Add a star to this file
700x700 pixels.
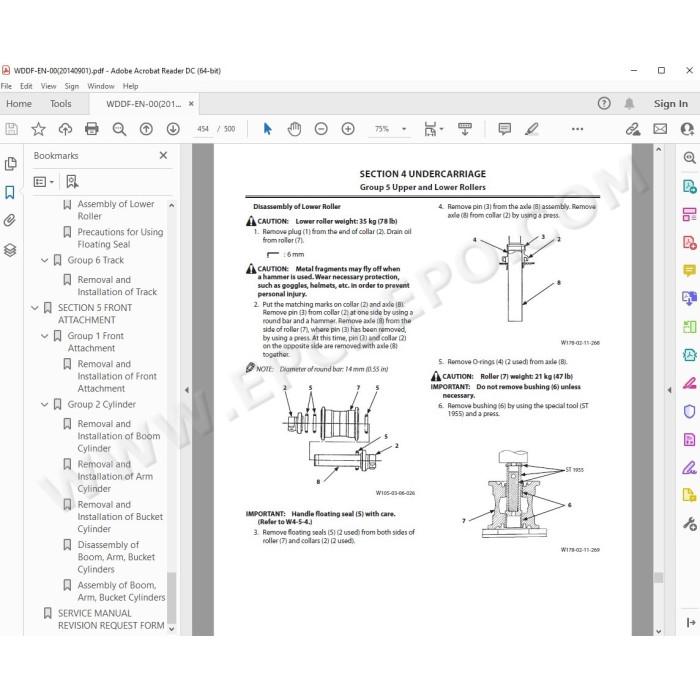tap(38, 129)
